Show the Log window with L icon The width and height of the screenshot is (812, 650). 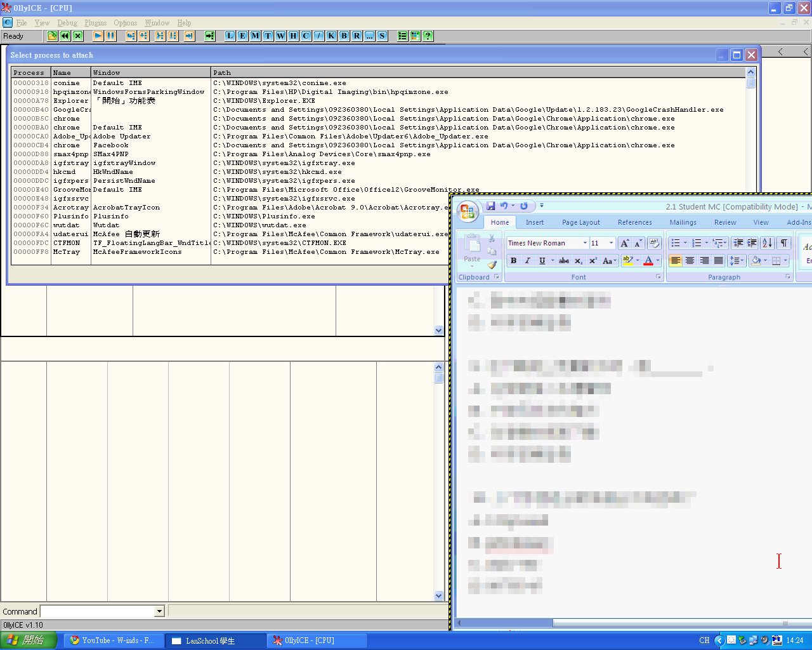(x=230, y=36)
